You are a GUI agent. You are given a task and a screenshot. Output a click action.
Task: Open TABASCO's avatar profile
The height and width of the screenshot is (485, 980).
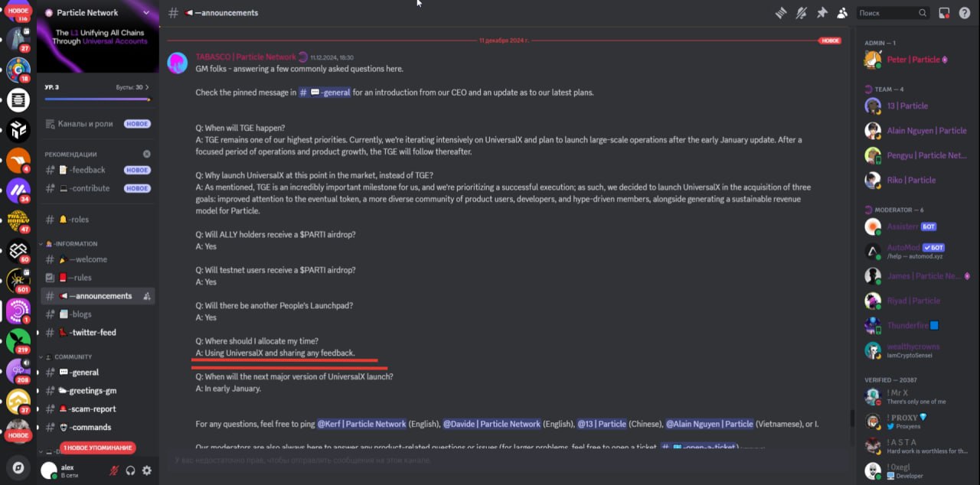(178, 63)
